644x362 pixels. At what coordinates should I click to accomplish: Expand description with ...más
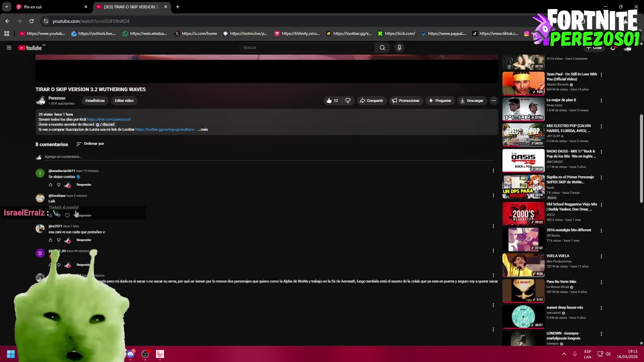(x=203, y=129)
